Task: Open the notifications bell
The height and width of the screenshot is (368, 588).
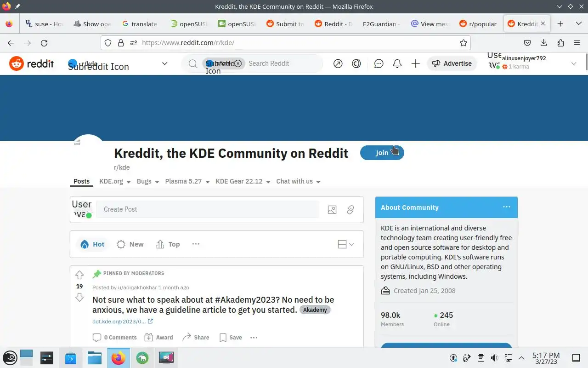Action: point(397,64)
